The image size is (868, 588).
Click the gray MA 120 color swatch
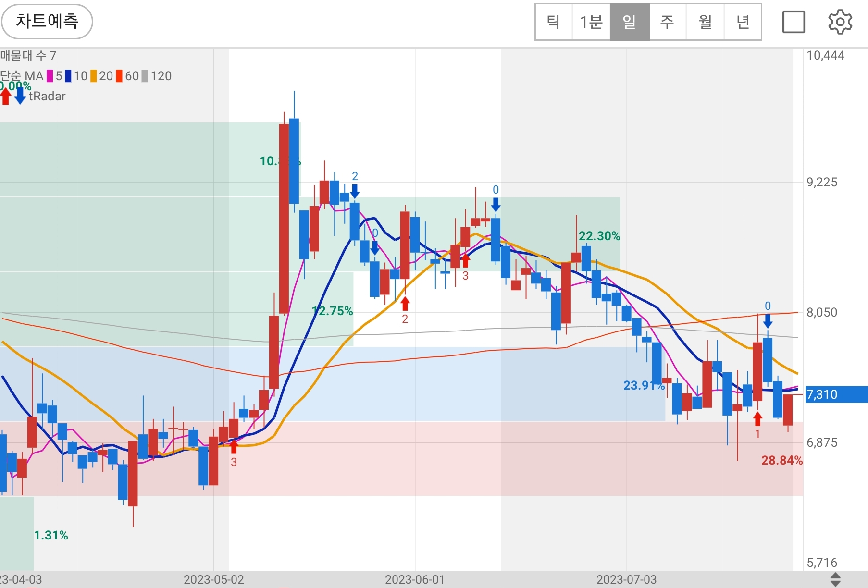(145, 76)
